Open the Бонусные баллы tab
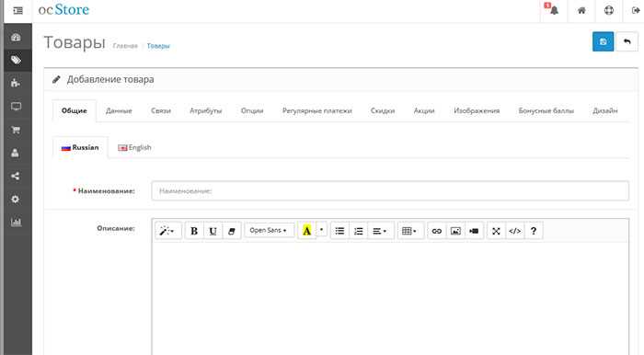The image size is (644, 355). [x=546, y=110]
